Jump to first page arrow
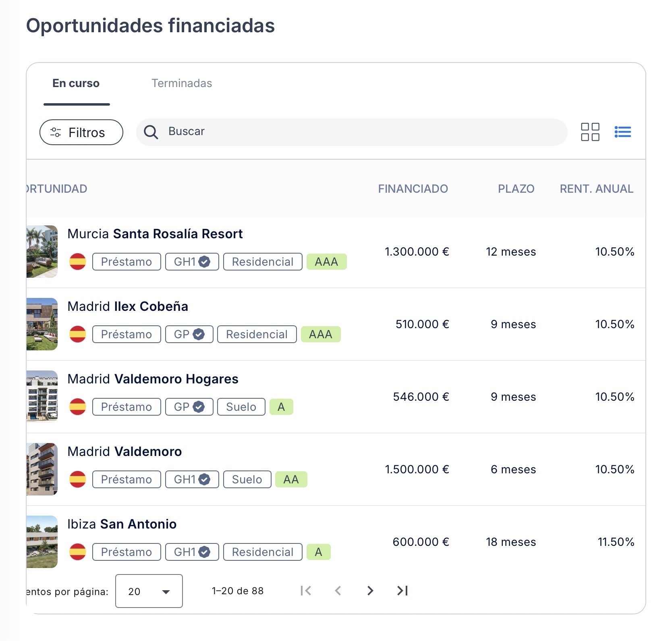672x641 pixels. (x=306, y=591)
